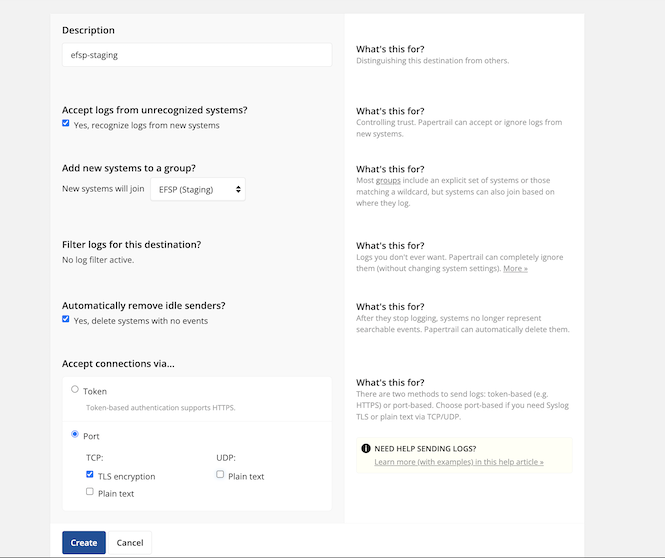Enable UDP Plain text checkbox
The width and height of the screenshot is (665, 558).
tap(220, 474)
